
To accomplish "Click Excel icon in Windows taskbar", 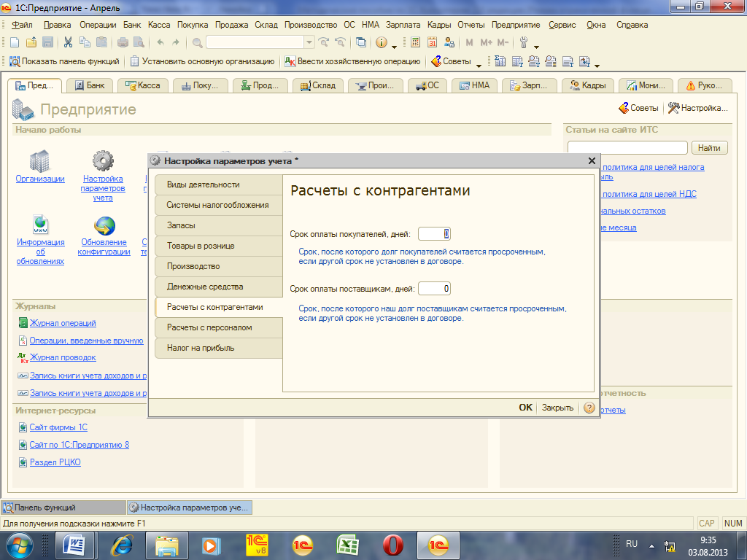I will [348, 545].
